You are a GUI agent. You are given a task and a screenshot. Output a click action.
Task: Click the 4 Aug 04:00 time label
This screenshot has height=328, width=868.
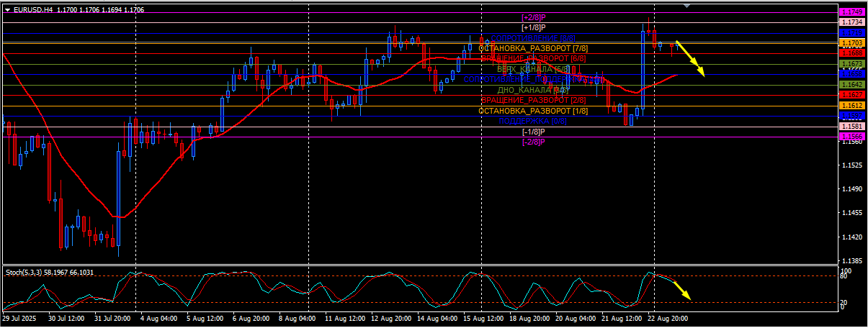pos(158,317)
